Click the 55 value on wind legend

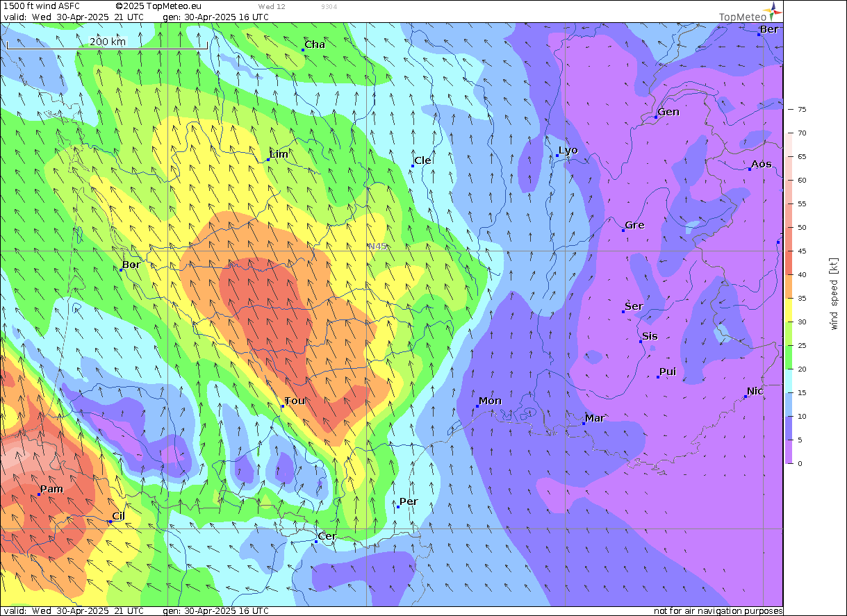[802, 204]
